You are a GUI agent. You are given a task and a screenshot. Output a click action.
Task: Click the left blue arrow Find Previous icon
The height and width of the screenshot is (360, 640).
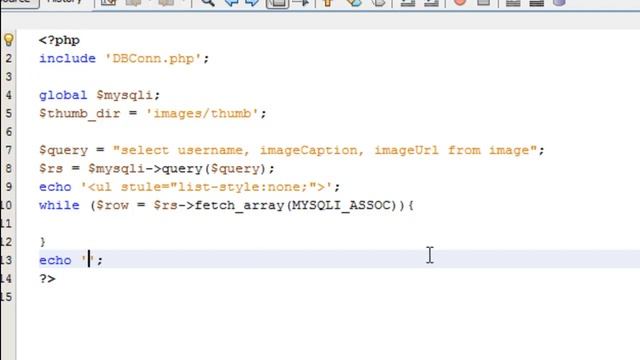231,2
